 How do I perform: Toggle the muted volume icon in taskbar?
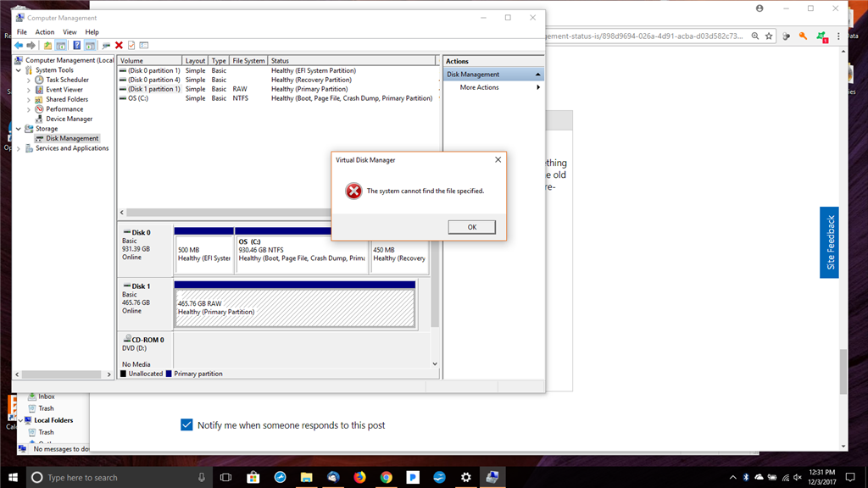(795, 477)
